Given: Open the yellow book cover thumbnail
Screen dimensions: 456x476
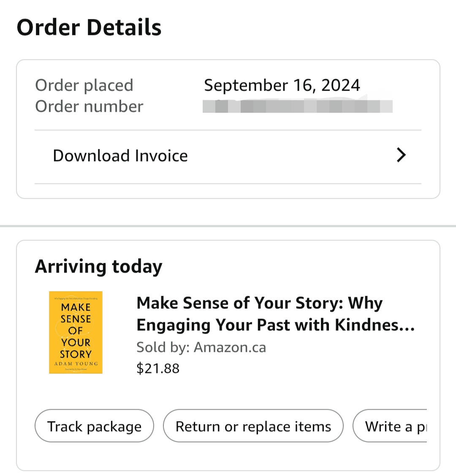Looking at the screenshot, I should 76,333.
